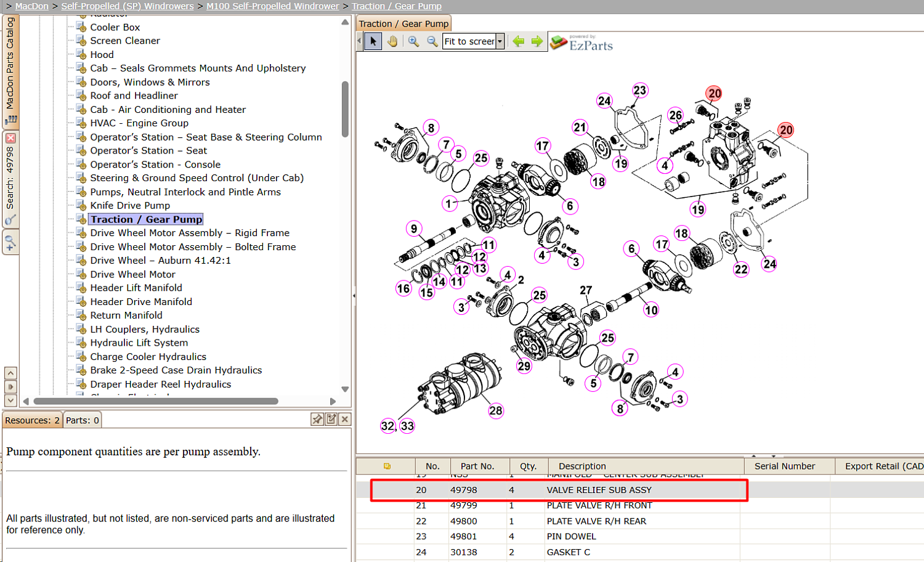Pin the Resources panel
Image resolution: width=924 pixels, height=562 pixels.
tap(317, 419)
